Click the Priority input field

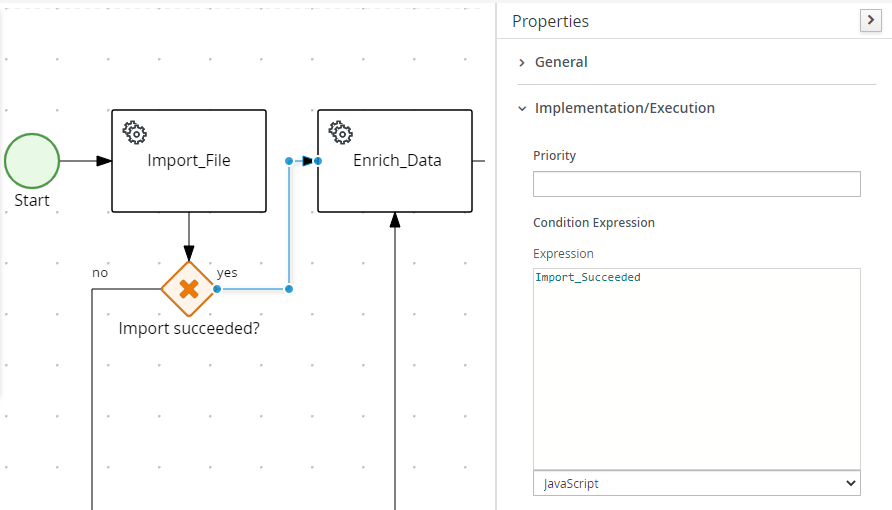click(696, 184)
